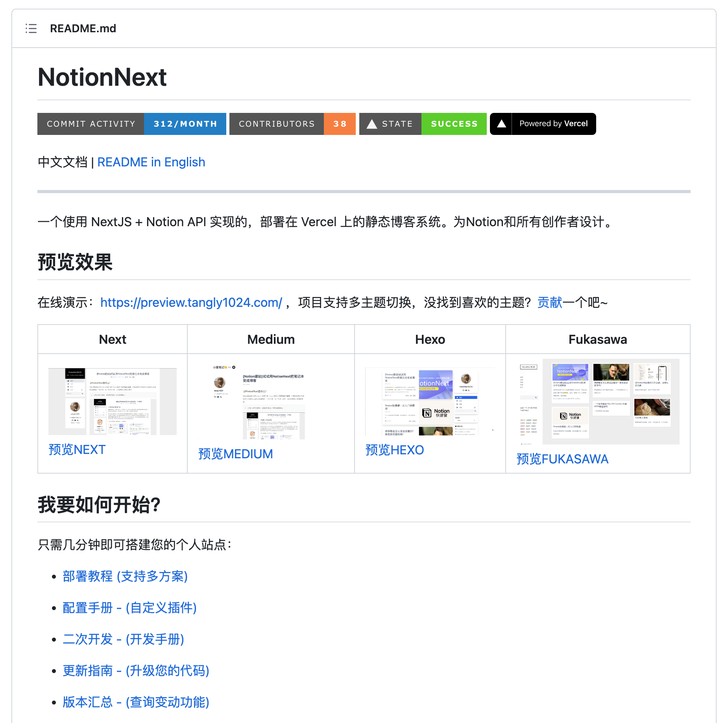Click the 预览NEXT link

click(77, 450)
